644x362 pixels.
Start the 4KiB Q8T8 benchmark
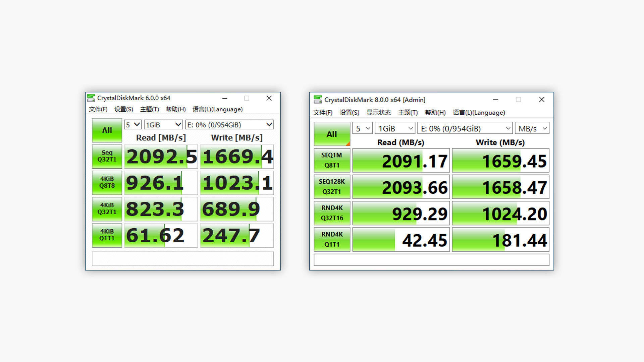coord(107,183)
